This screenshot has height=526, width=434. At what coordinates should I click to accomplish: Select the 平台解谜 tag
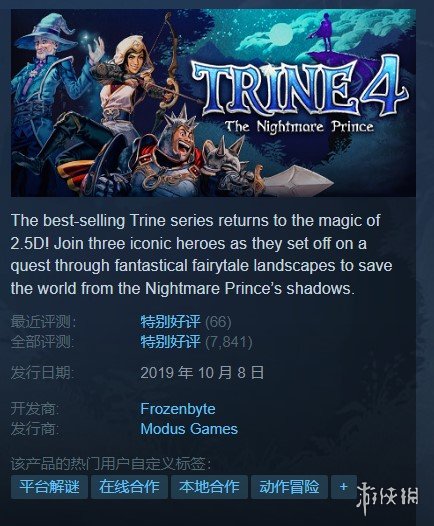49,486
